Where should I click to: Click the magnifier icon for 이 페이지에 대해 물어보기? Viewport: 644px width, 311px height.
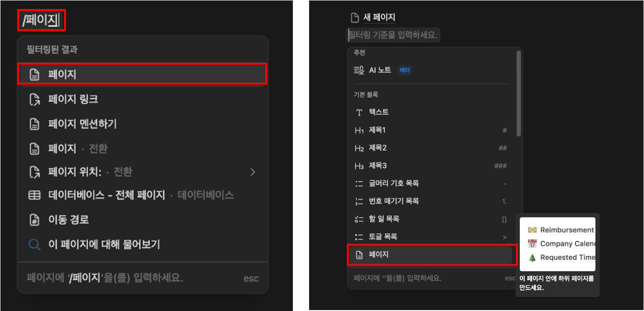click(x=34, y=245)
